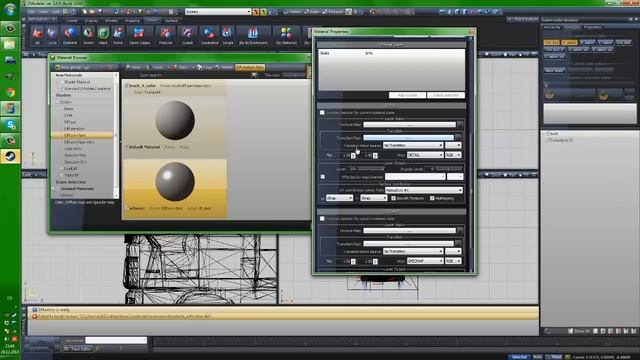Open first Transition blend source dropdown
640x360 pixels.
(413, 145)
